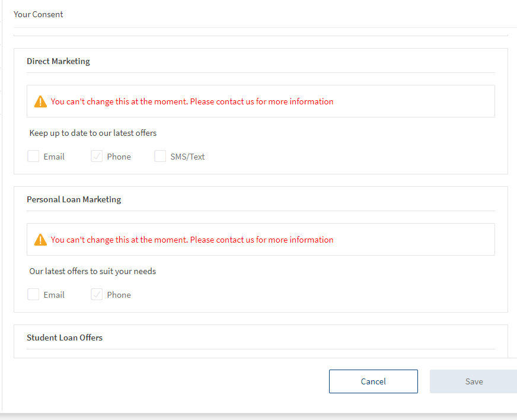Uncheck the Phone checkbox under Direct Marketing
Screen dimensions: 517x420
tap(97, 157)
